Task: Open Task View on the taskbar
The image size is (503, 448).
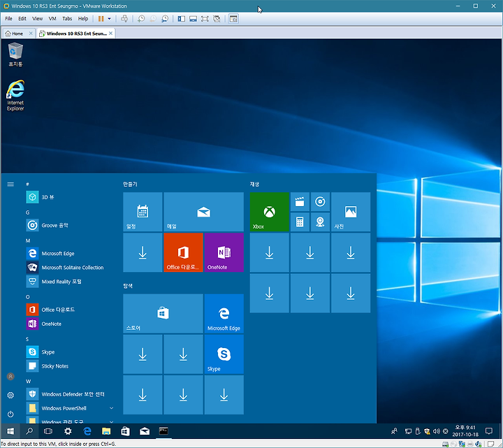Action: pos(48,431)
